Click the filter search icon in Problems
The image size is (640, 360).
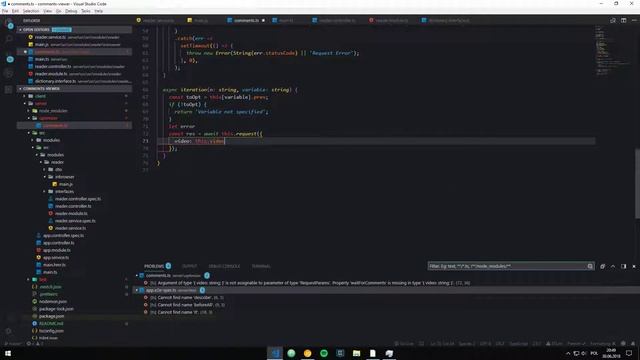(x=590, y=266)
